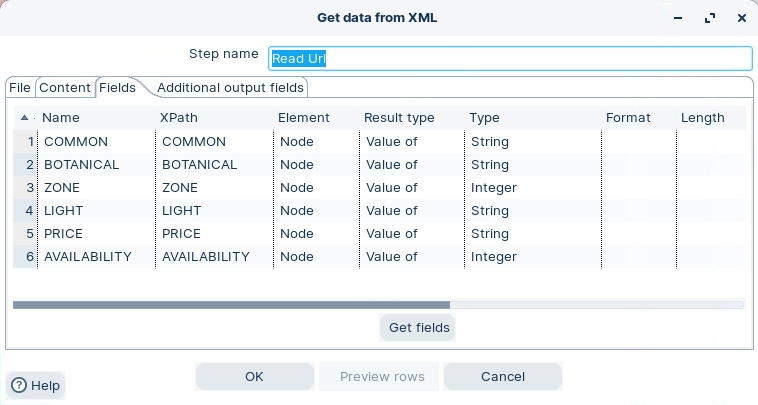Click the Step name text field

509,58
